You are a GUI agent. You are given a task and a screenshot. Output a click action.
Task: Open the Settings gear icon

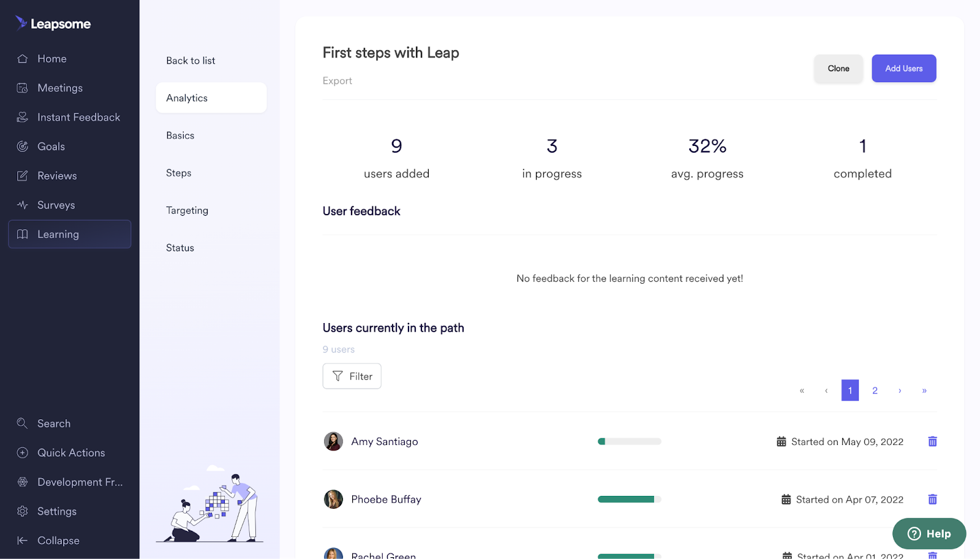click(x=22, y=511)
